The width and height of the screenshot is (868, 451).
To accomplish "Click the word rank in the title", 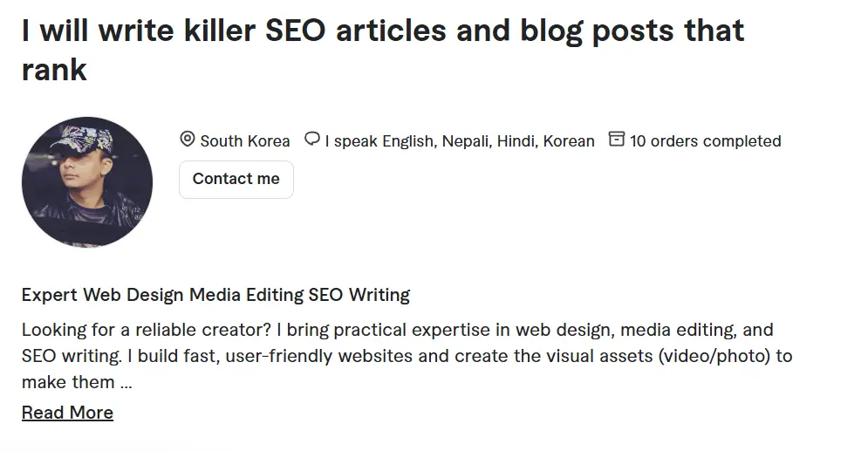I will (x=54, y=71).
